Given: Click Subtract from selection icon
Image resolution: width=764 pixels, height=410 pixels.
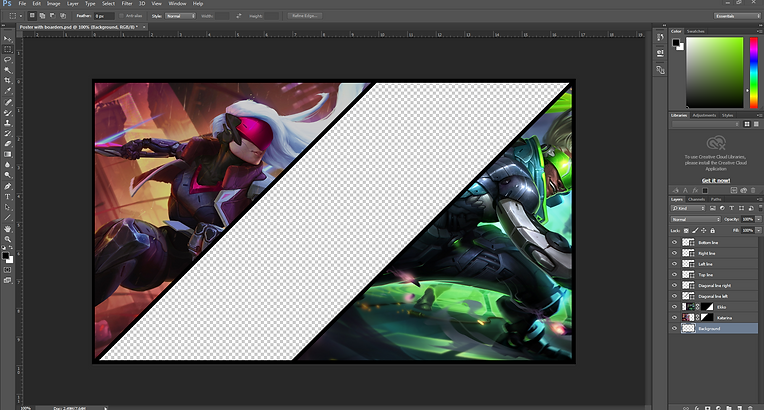Looking at the screenshot, I should click(52, 16).
